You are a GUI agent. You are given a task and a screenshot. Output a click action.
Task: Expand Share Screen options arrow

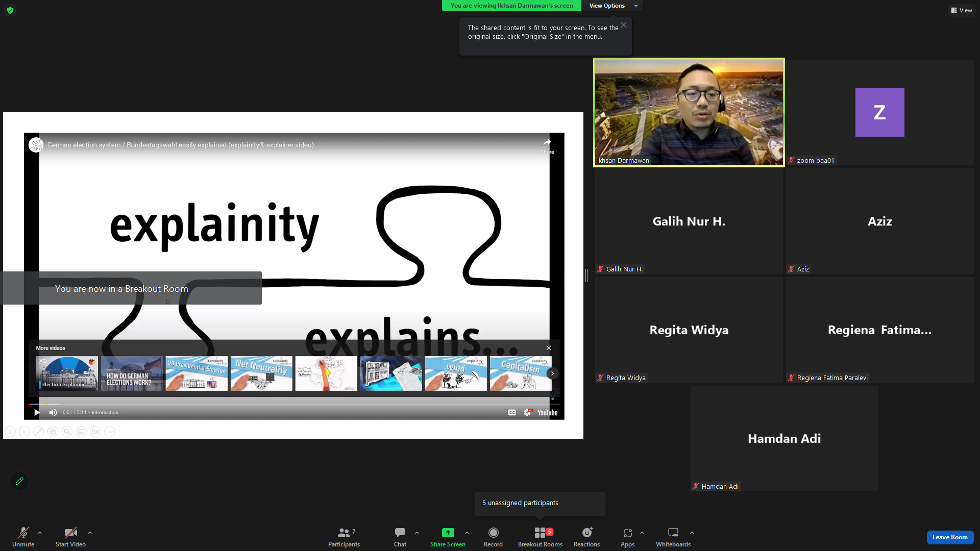coord(467,533)
